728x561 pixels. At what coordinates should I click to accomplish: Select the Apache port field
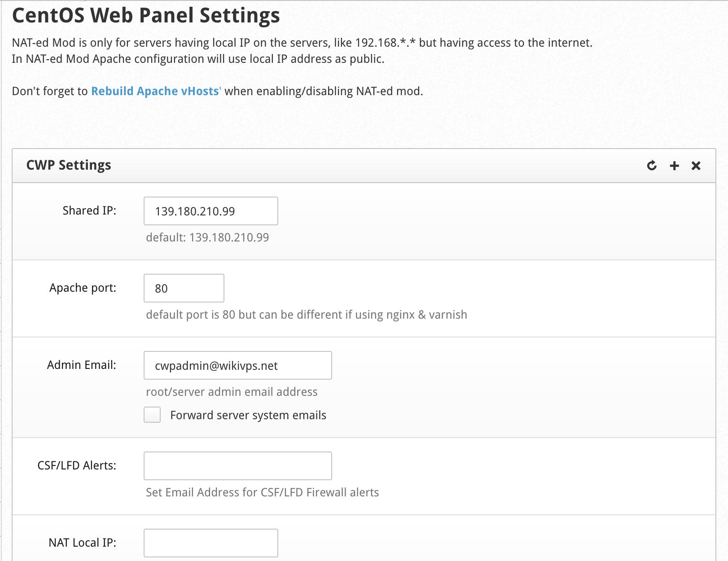point(184,288)
